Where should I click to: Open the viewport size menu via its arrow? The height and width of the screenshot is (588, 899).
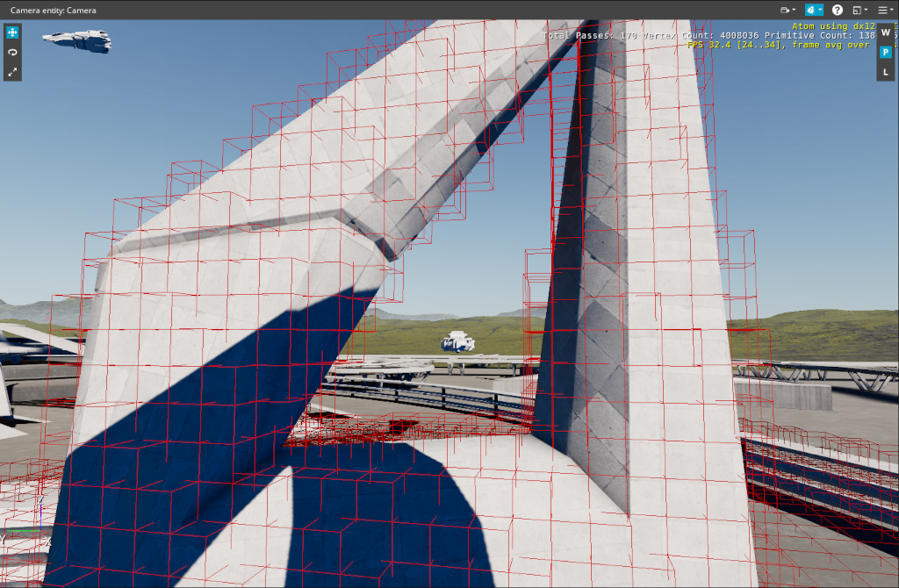click(866, 9)
